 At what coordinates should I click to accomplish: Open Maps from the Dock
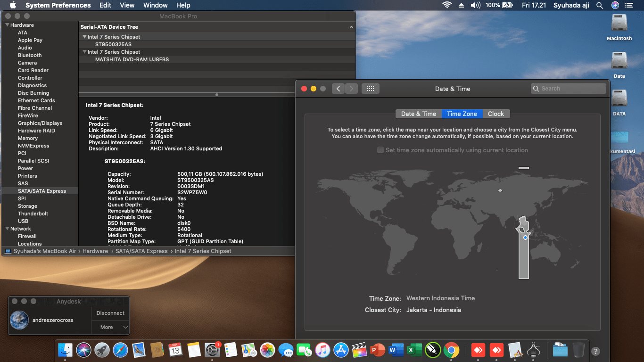pos(249,350)
